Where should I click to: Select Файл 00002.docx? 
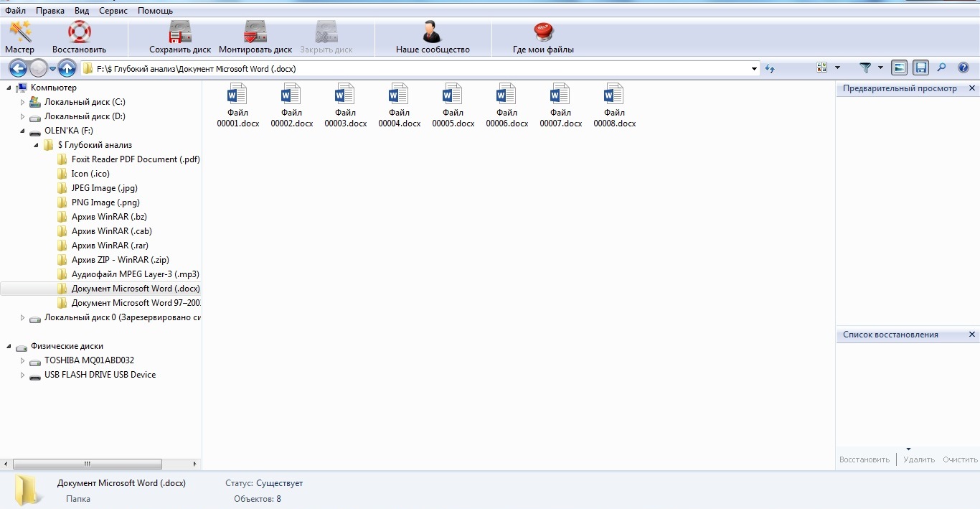pyautogui.click(x=292, y=106)
